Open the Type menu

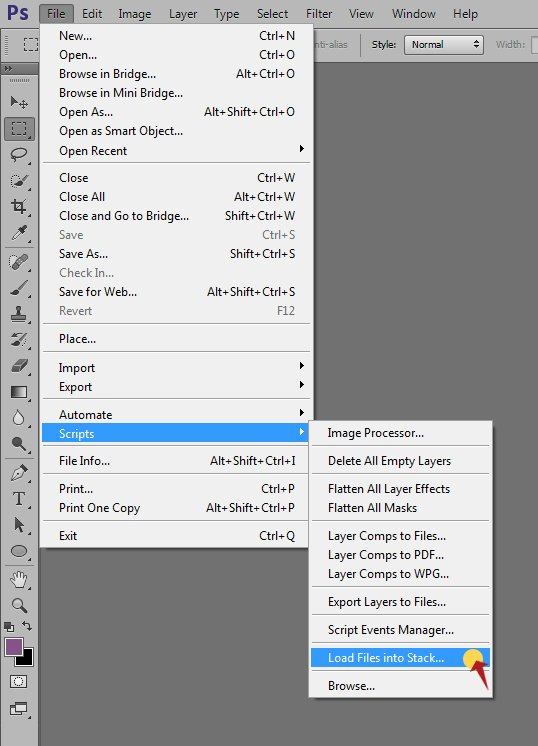pos(226,13)
